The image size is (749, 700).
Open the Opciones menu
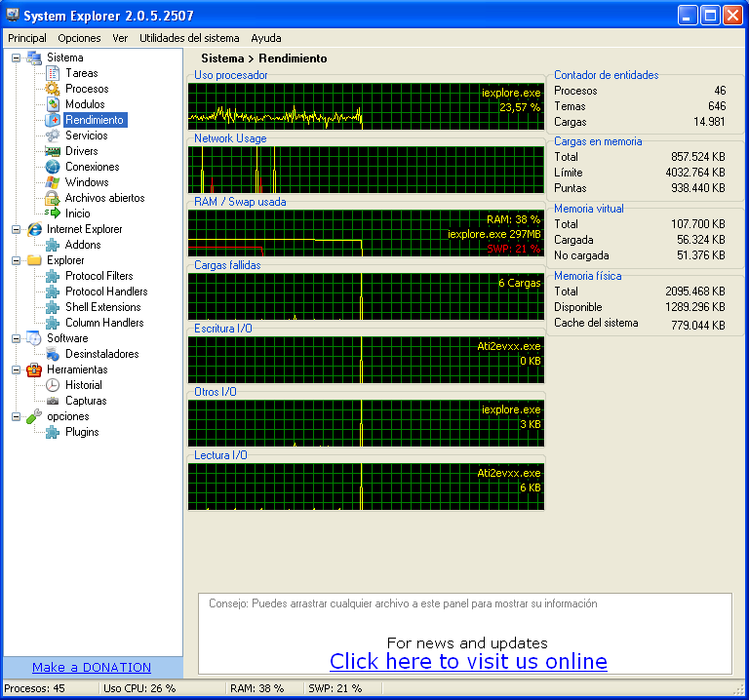point(79,38)
